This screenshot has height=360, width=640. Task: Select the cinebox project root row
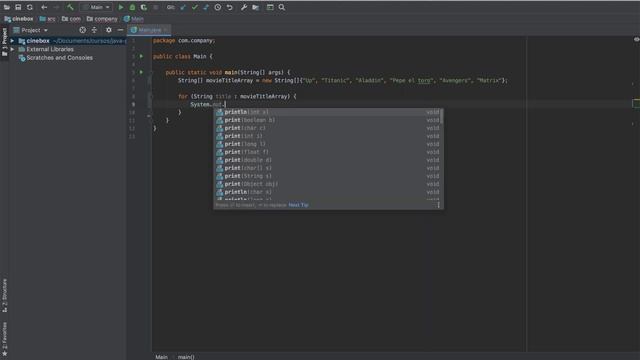pos(68,41)
